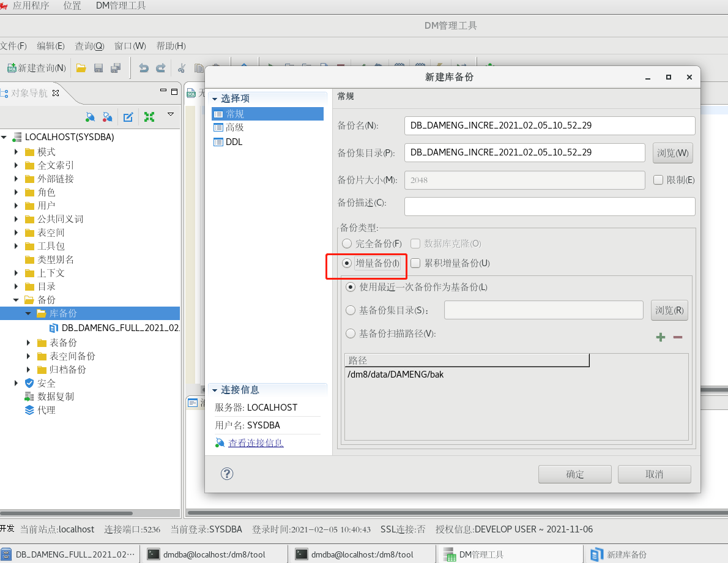Click the connect plug icon with green dot
The height and width of the screenshot is (563, 728).
click(90, 117)
